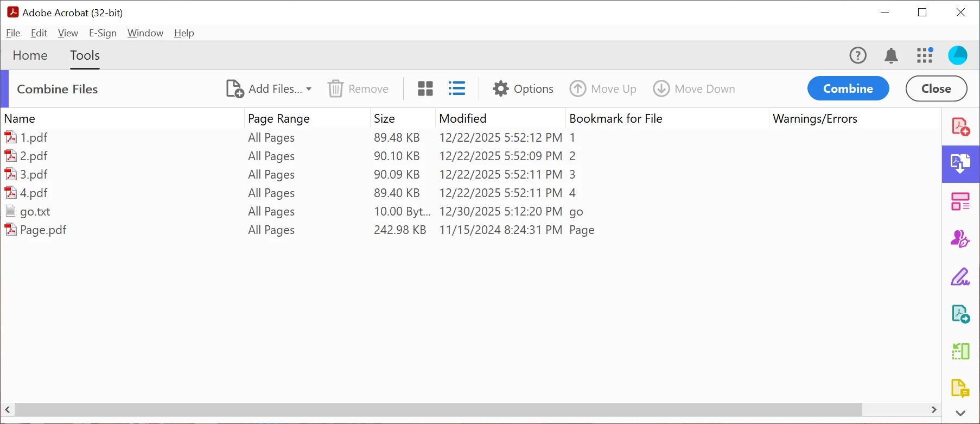
Task: Open the Edit menu
Action: tap(39, 33)
